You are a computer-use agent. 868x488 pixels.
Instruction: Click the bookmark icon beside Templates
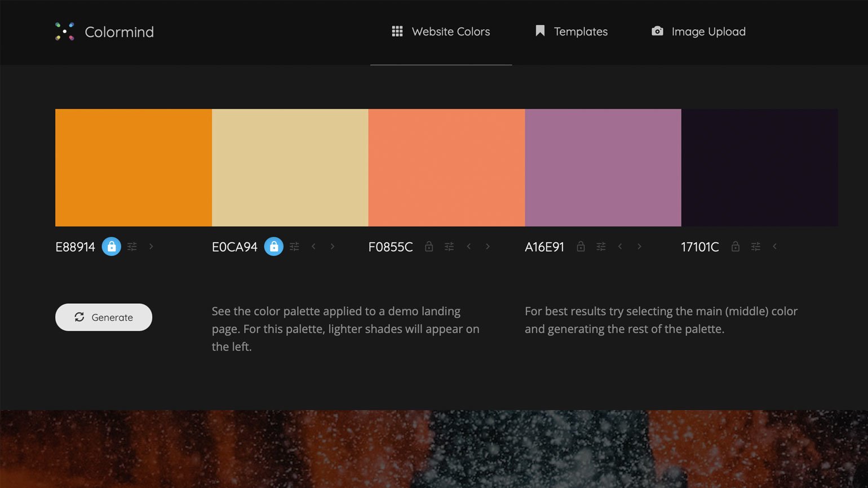[x=540, y=31]
